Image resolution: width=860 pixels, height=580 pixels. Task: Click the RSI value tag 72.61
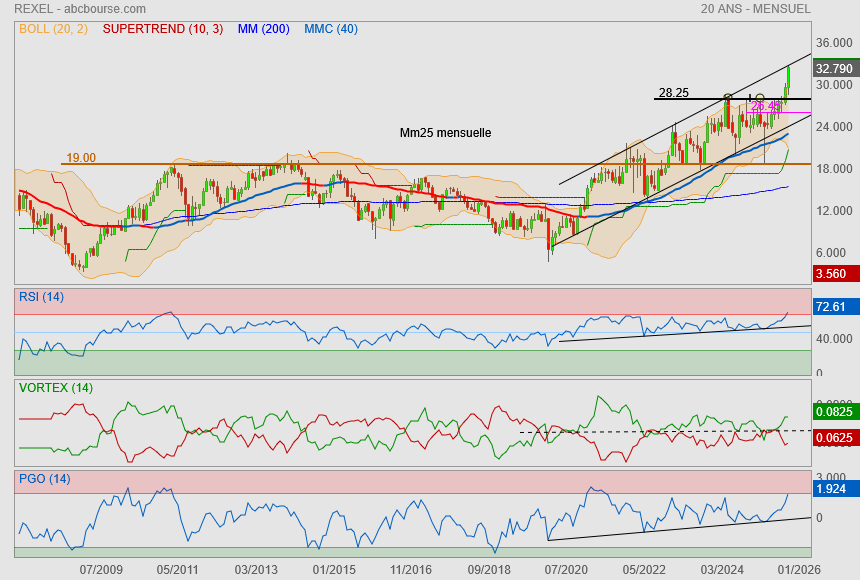832,307
